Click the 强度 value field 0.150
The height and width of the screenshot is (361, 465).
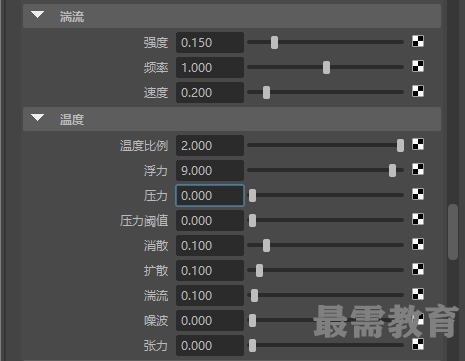pos(210,42)
